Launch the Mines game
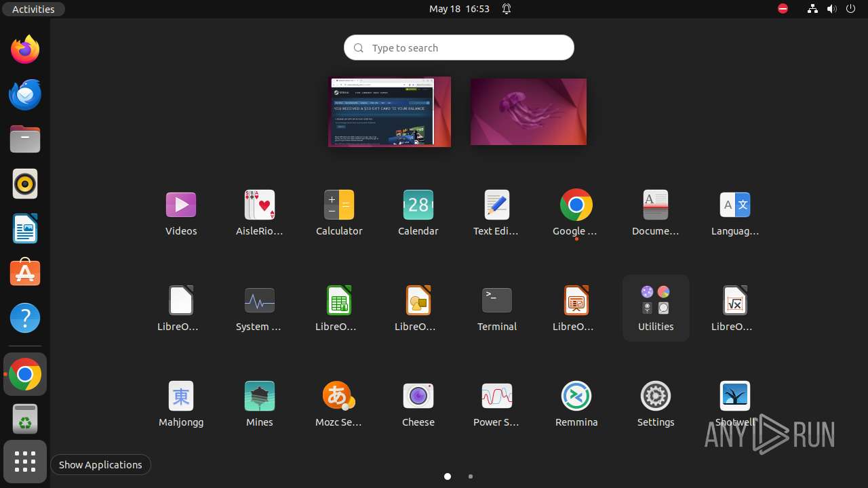Viewport: 868px width, 488px height. pyautogui.click(x=260, y=396)
